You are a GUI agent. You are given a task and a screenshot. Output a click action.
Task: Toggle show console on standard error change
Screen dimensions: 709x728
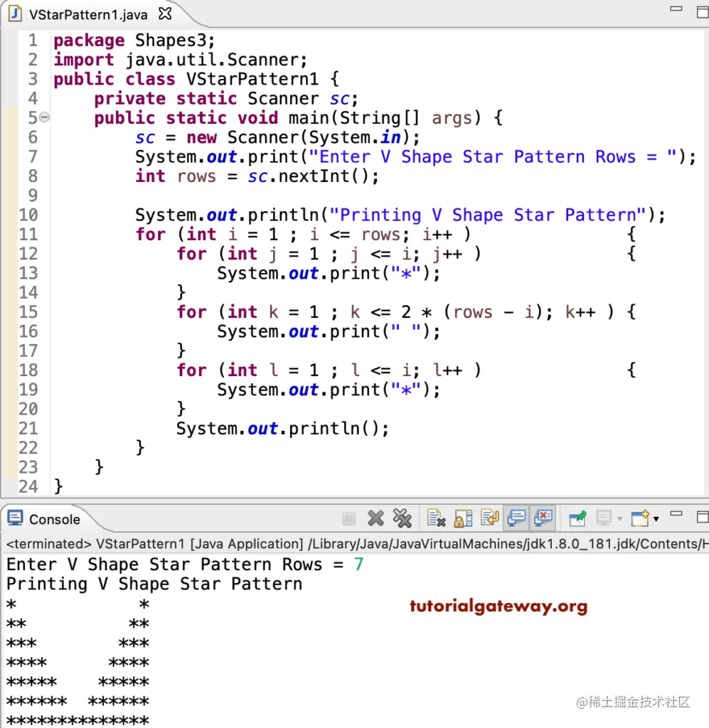click(543, 518)
